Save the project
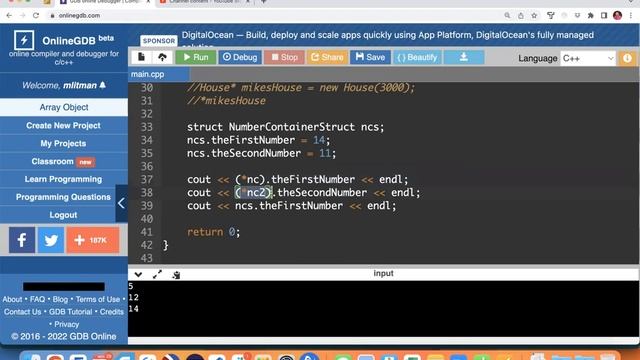 coord(370,57)
